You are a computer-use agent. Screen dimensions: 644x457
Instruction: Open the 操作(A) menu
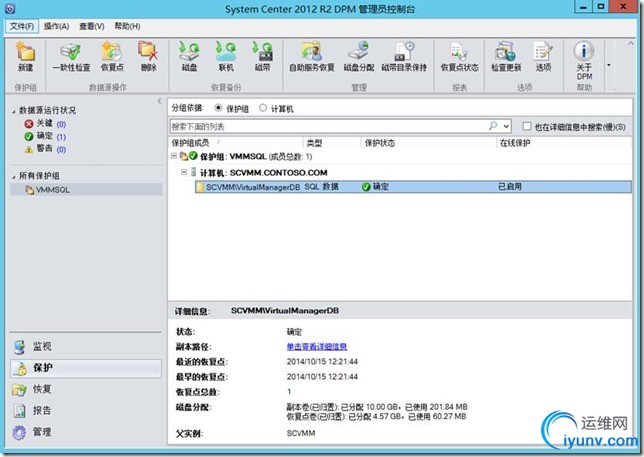coord(56,26)
